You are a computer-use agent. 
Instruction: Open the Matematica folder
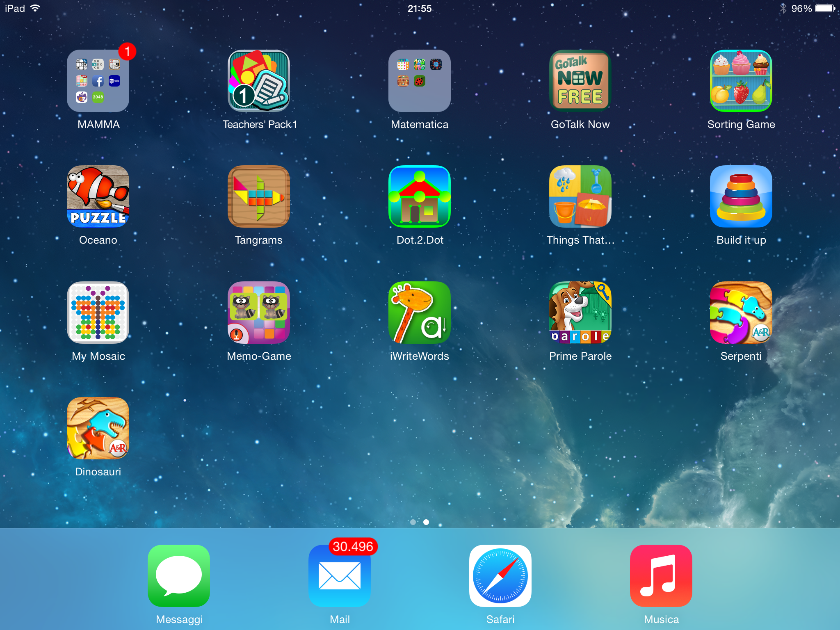pyautogui.click(x=419, y=81)
